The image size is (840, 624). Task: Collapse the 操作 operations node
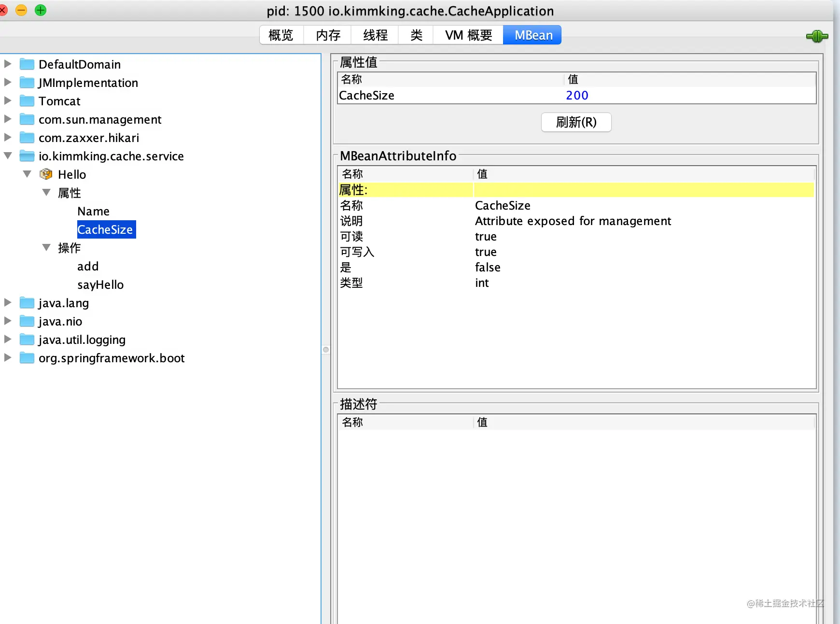(46, 247)
